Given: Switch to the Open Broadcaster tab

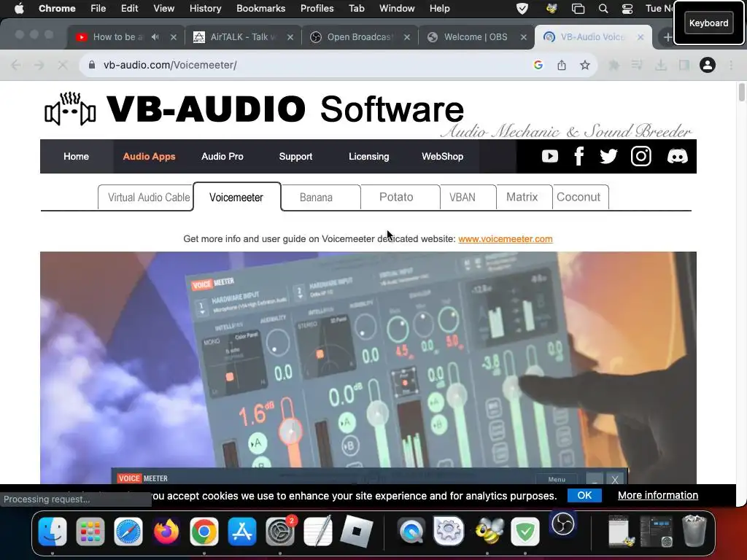Looking at the screenshot, I should (360, 37).
